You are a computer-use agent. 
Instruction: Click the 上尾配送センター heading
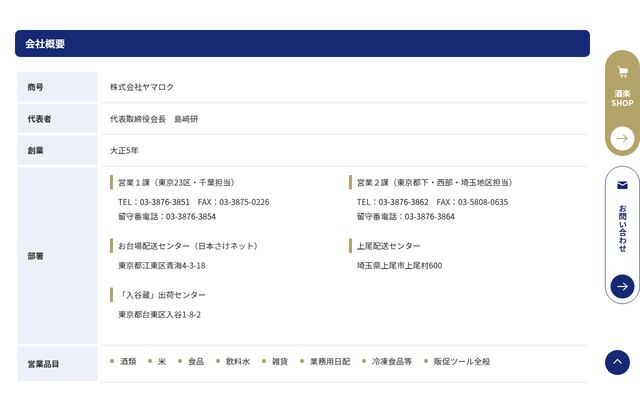point(389,246)
